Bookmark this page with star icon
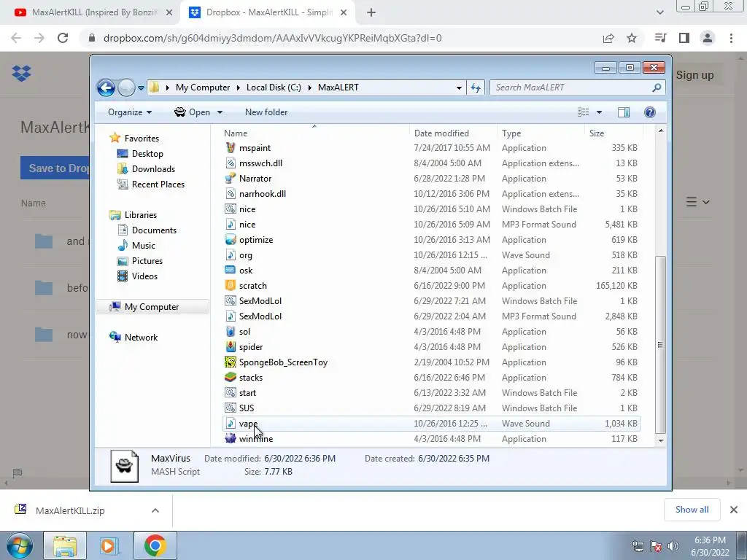747x560 pixels. coord(632,38)
